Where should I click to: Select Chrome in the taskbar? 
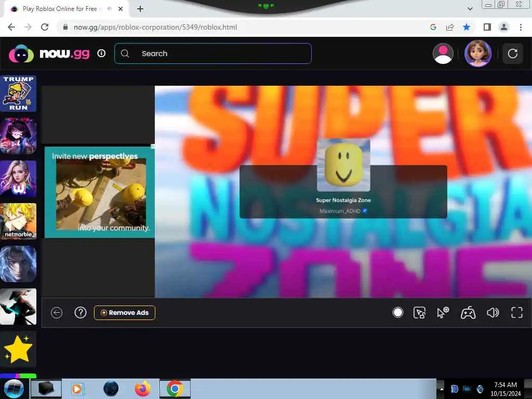point(175,389)
